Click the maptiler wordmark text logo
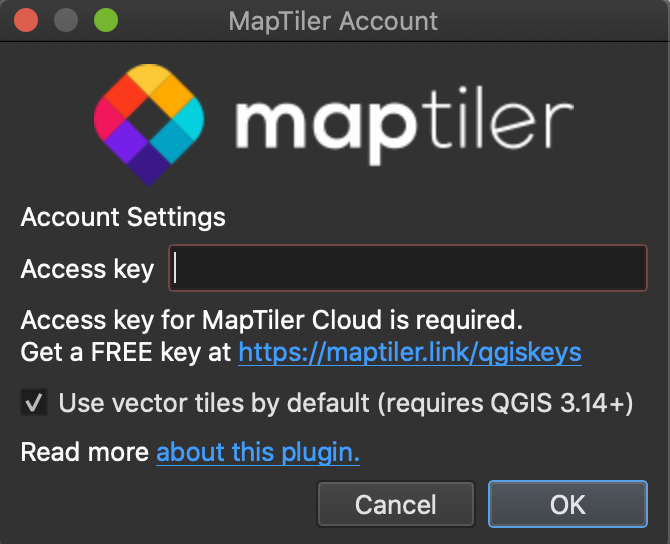670x544 pixels. 404,126
